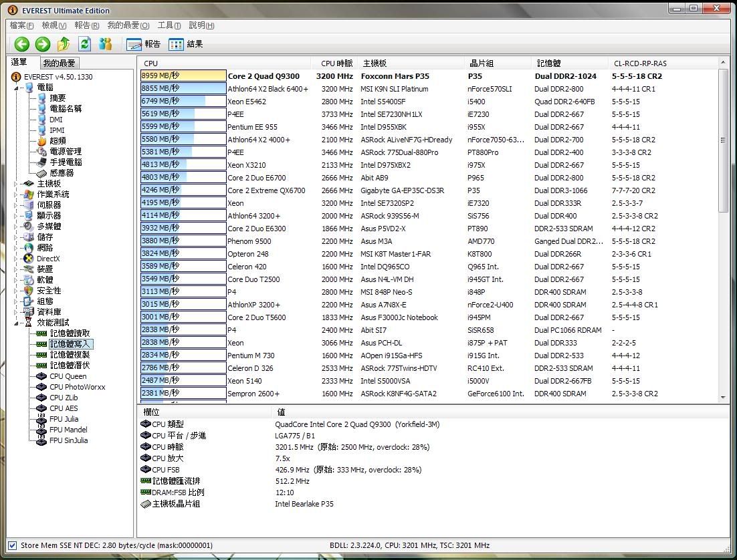The image size is (737, 560).
Task: Select the FPU Julia benchmark icon
Action: [42, 419]
